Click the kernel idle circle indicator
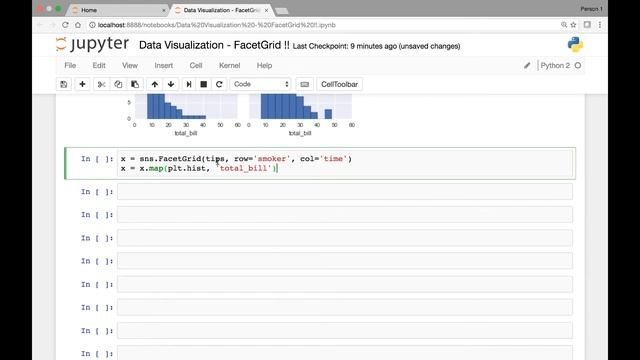The image size is (640, 360). click(578, 65)
